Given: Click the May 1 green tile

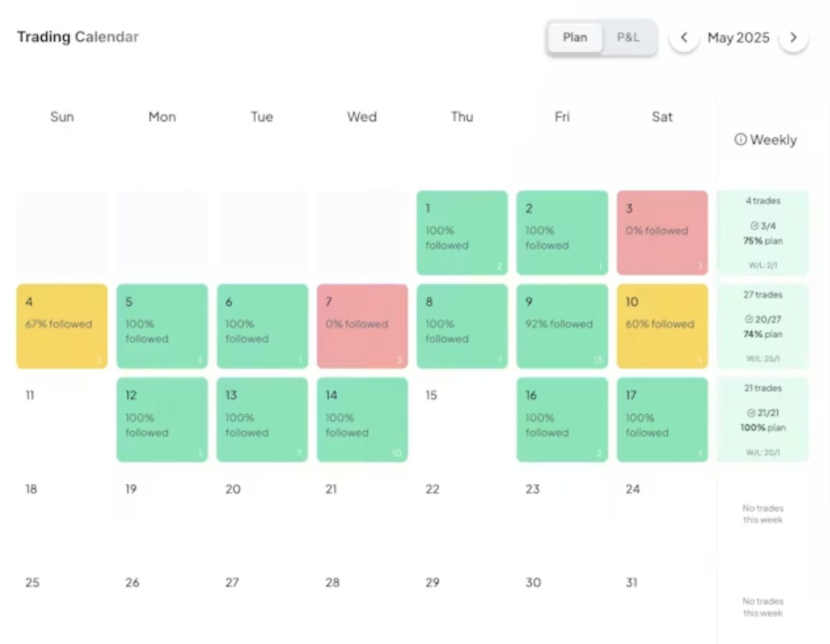Looking at the screenshot, I should (x=462, y=233).
